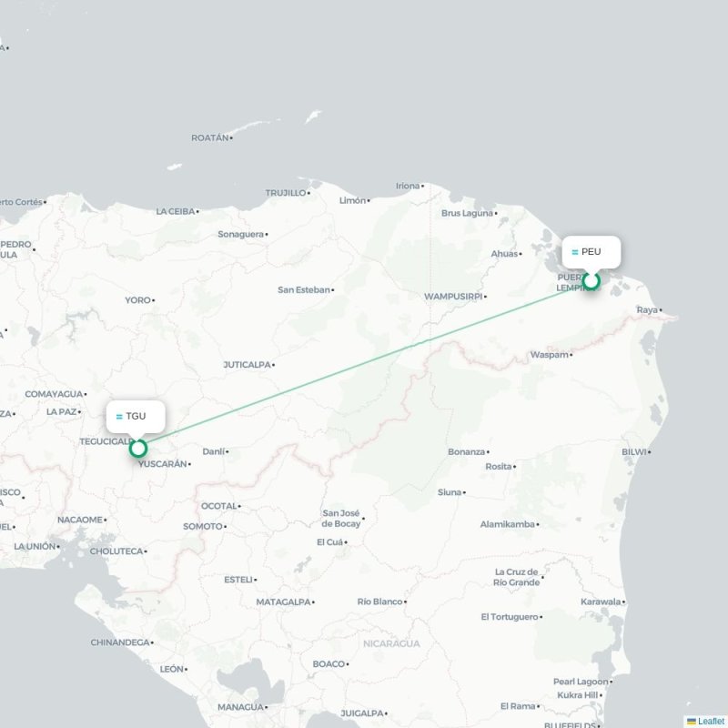This screenshot has height=728, width=728.
Task: Select the Choluteca city label
Action: [116, 551]
